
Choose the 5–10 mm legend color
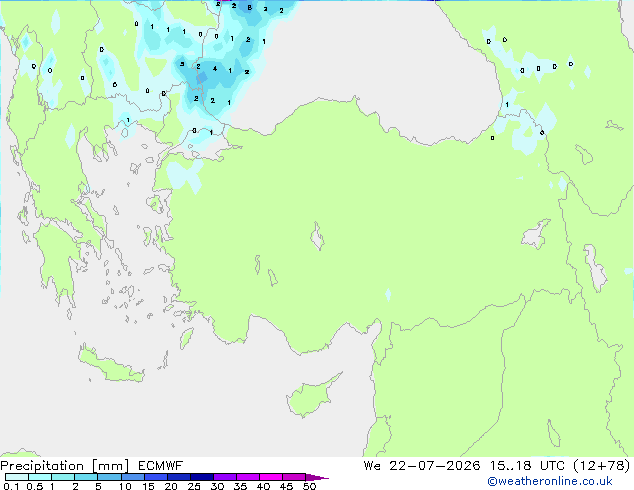(109, 477)
